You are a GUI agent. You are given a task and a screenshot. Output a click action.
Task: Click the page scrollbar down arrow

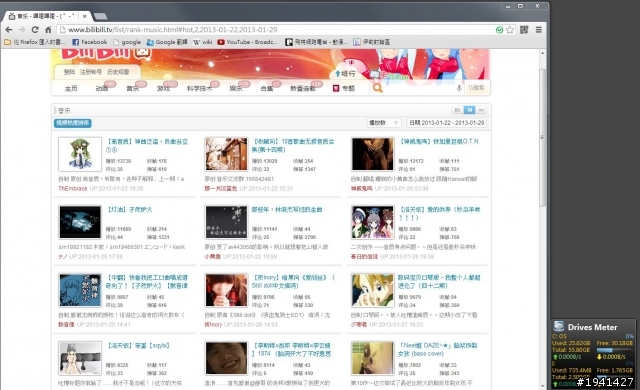coord(542,386)
